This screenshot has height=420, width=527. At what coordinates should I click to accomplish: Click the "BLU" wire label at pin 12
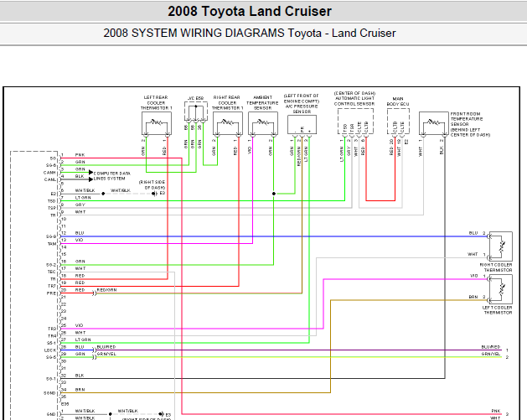click(80, 233)
